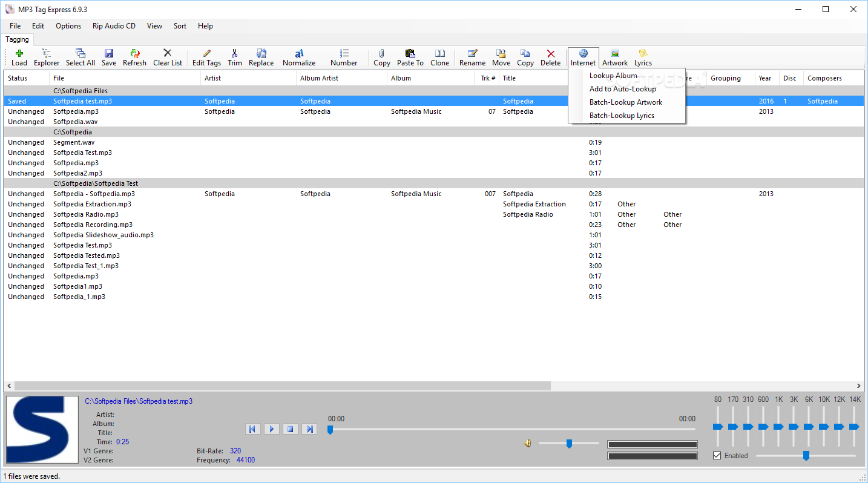This screenshot has height=483, width=868.
Task: Click the Artist column header
Action: point(248,78)
